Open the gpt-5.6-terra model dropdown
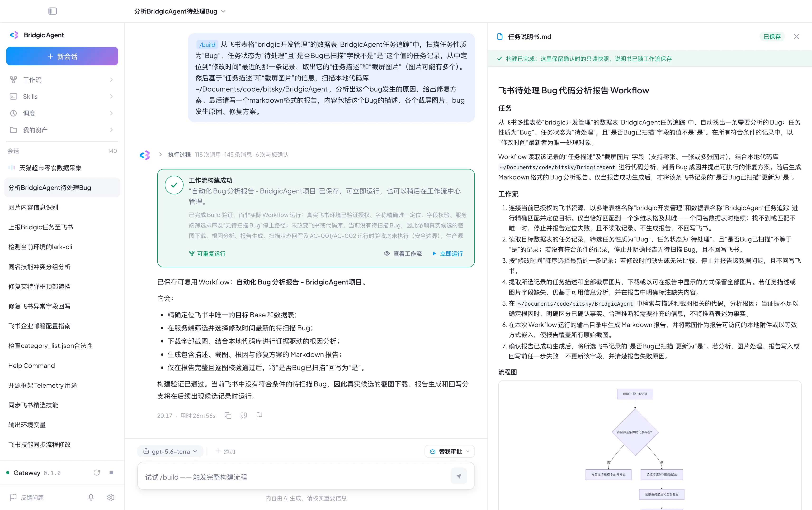Screen dimensions: 812x510 tap(170, 451)
